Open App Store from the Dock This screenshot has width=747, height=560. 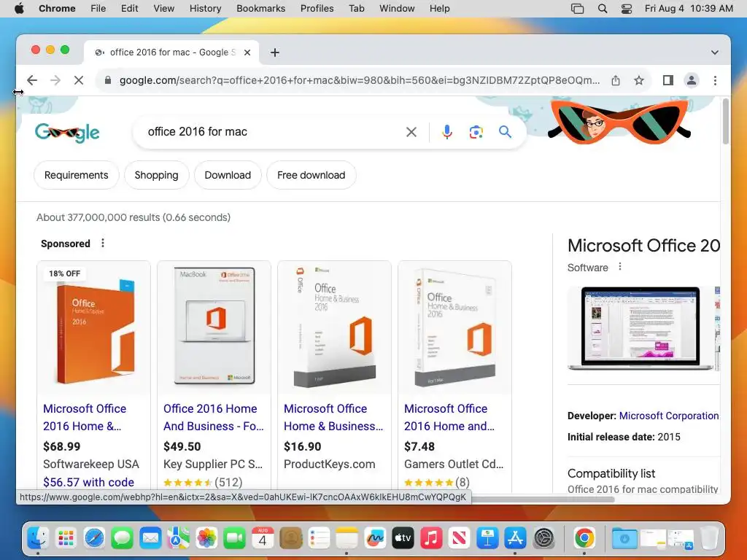pos(515,538)
